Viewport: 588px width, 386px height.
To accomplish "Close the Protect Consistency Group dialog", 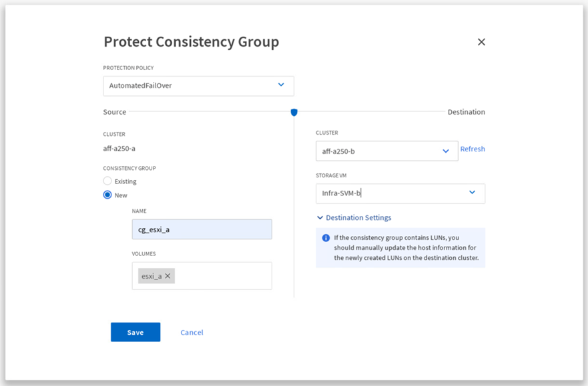I will pos(481,42).
